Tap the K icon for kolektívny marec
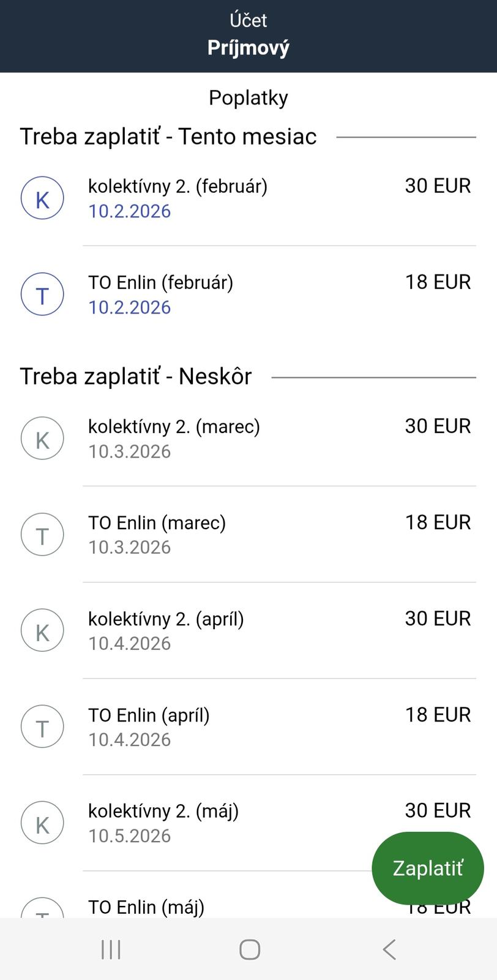The image size is (497, 980). pos(42,439)
